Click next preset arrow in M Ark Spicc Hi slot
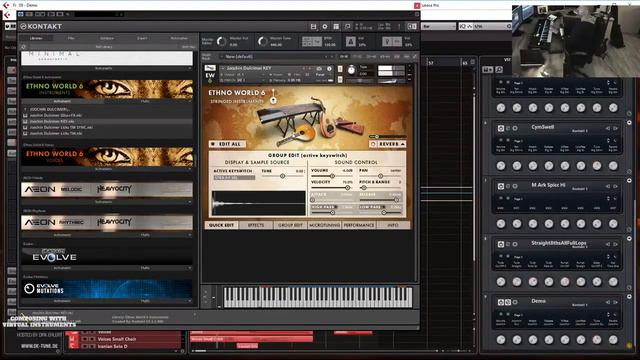The height and width of the screenshot is (360, 640). [615, 186]
